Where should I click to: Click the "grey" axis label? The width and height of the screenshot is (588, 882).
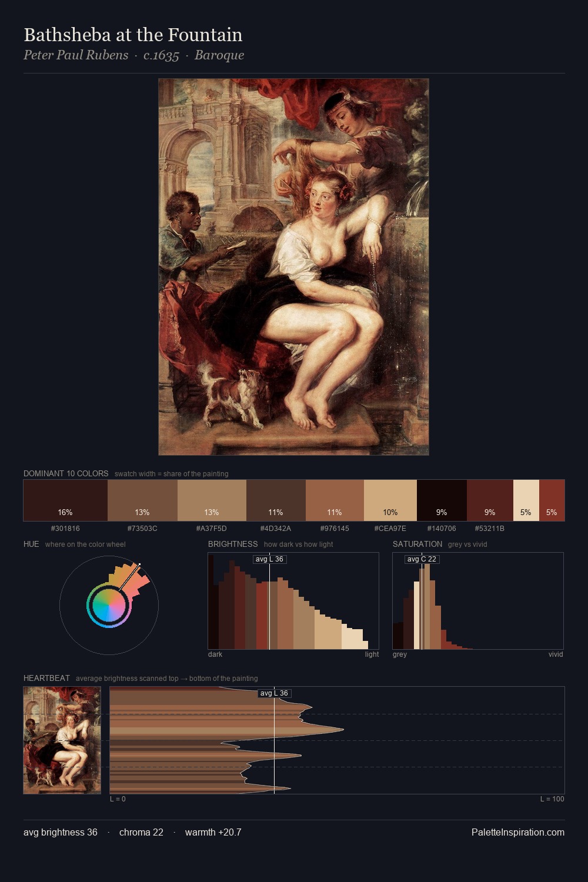[x=400, y=654]
